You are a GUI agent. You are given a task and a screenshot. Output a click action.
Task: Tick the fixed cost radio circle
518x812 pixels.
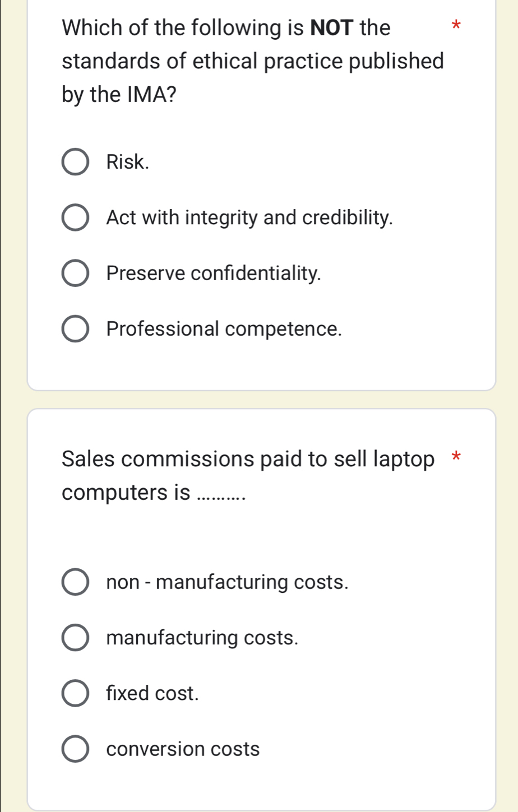tap(75, 693)
